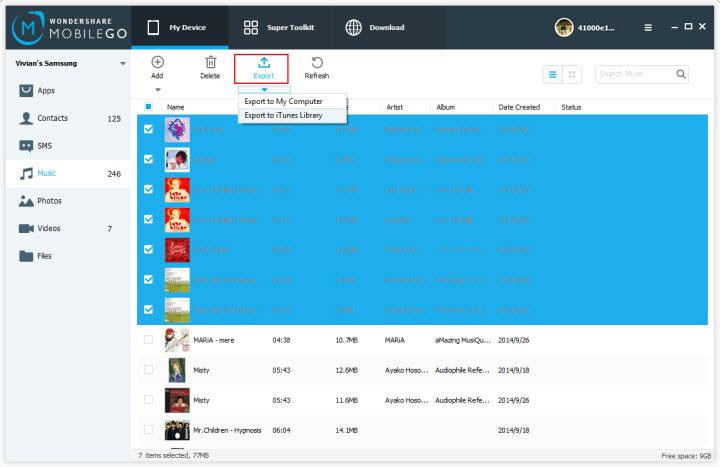Expand the Vivian's Samsung device dropdown
This screenshot has width=720, height=467.
(x=123, y=63)
